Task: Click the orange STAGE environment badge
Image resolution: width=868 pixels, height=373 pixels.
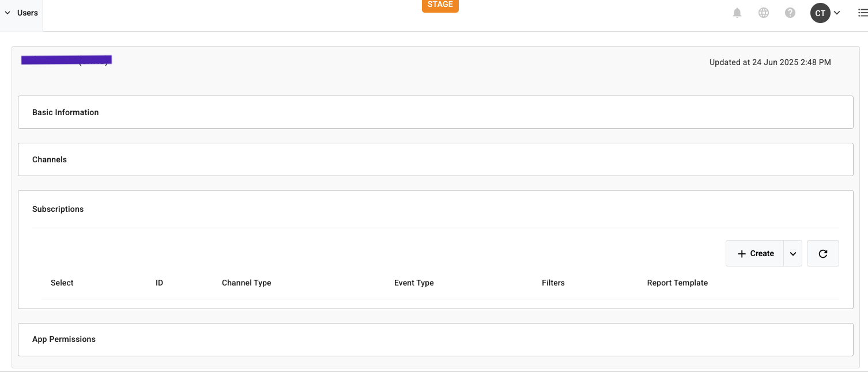Action: point(440,5)
